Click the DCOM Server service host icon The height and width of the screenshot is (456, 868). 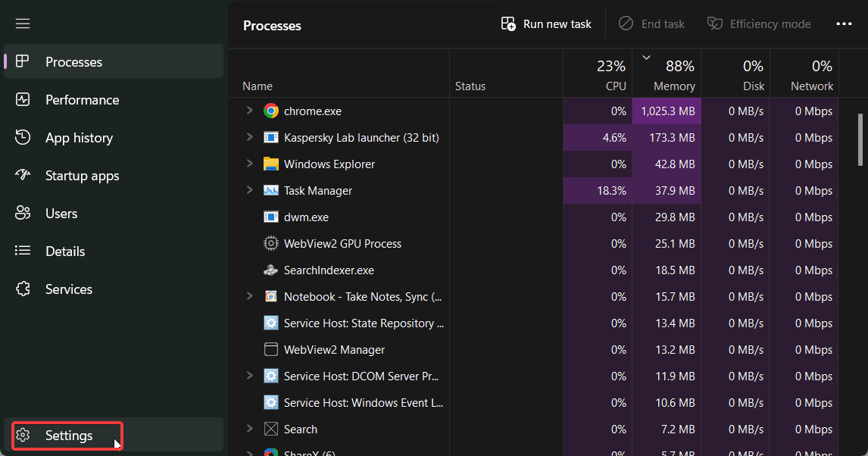[x=270, y=376]
